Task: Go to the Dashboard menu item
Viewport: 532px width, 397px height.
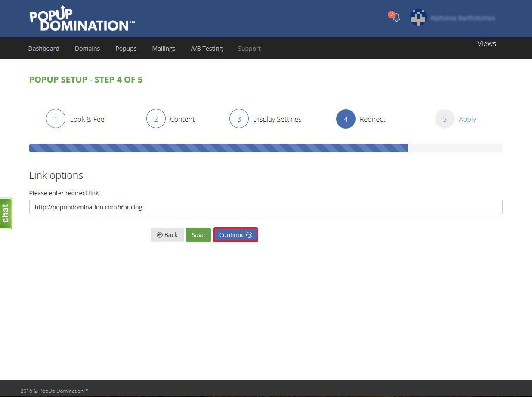Action: click(x=44, y=49)
